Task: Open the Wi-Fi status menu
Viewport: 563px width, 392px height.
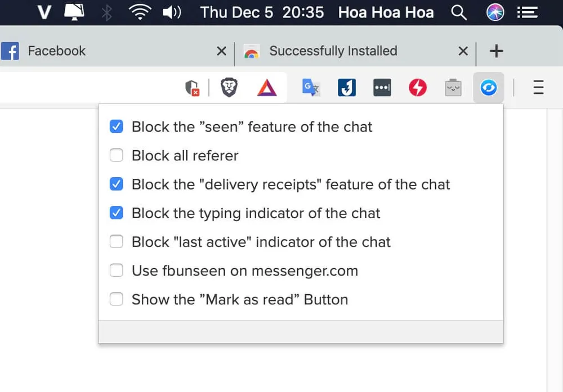Action: (139, 12)
